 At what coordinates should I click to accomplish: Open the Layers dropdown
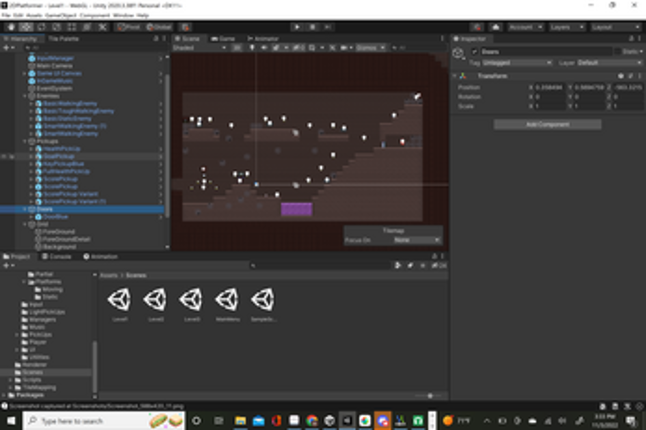tap(567, 27)
